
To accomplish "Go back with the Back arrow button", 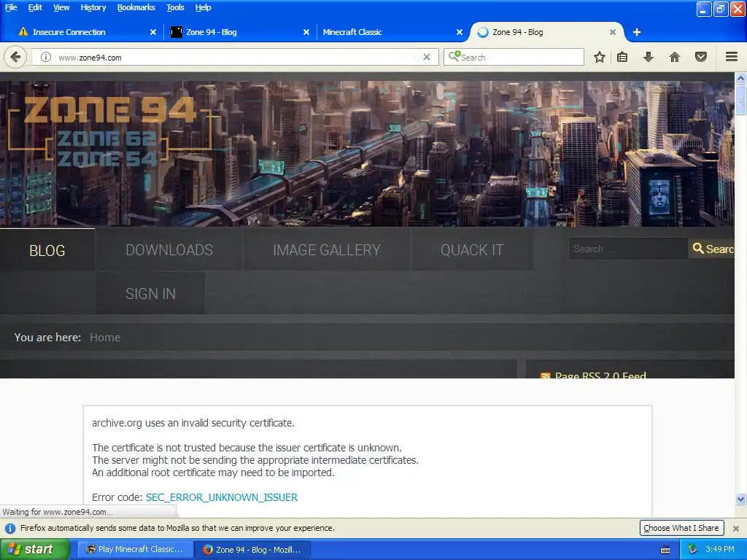I will pos(15,57).
